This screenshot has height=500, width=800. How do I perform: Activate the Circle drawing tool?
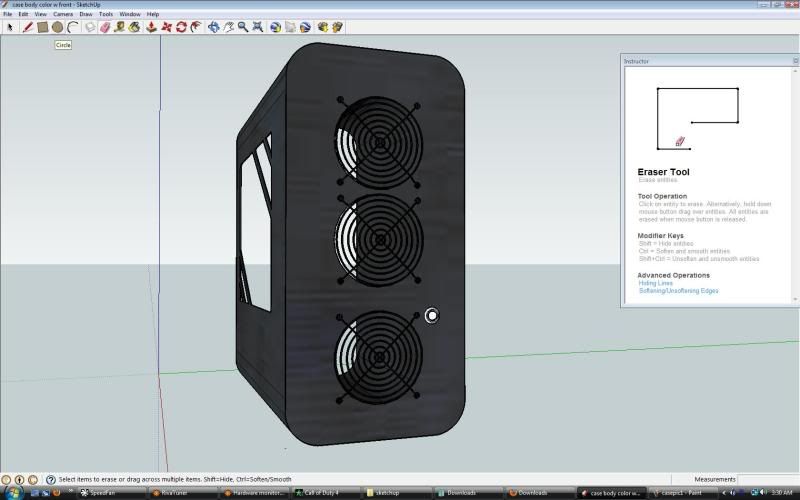(x=58, y=27)
